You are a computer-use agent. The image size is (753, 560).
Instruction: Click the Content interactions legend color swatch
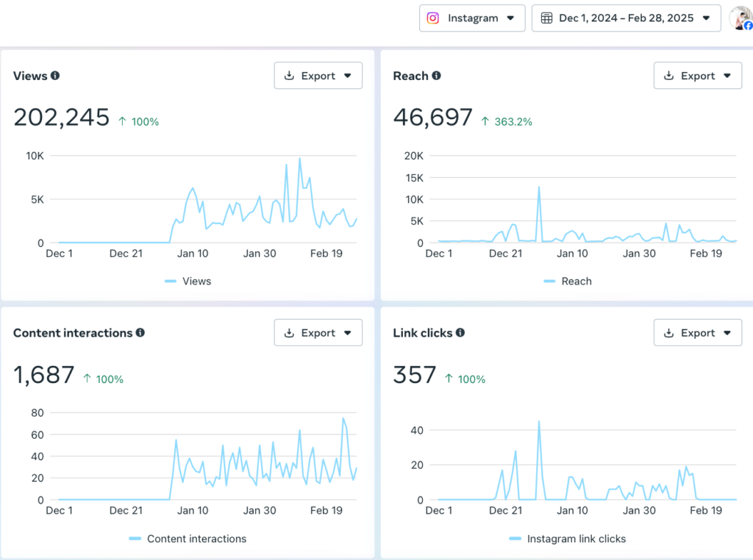[x=135, y=539]
